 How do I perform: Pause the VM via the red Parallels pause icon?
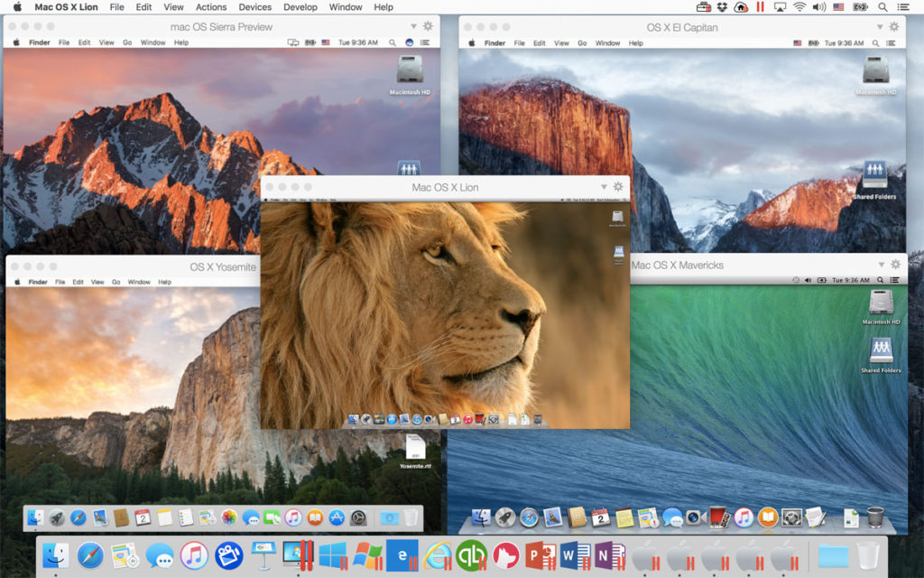tap(761, 7)
